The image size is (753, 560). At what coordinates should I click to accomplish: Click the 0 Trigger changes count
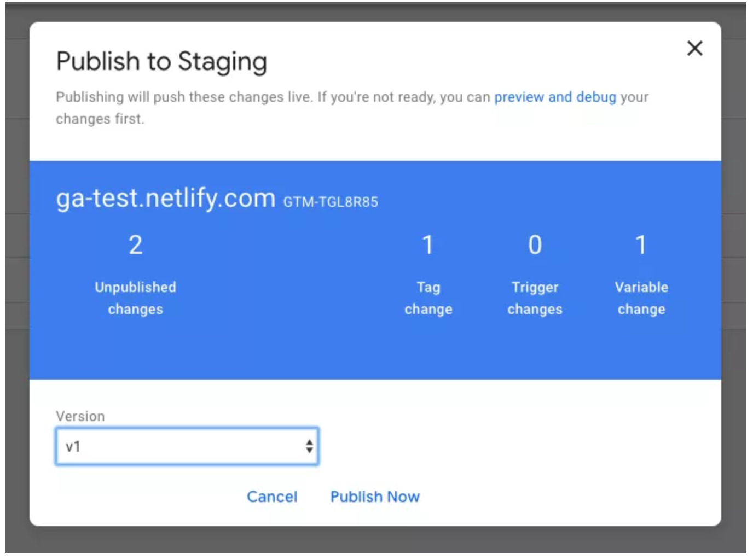pyautogui.click(x=535, y=244)
